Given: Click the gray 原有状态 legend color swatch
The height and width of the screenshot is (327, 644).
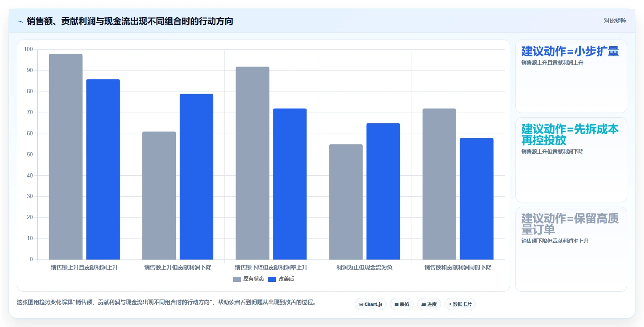Looking at the screenshot, I should pyautogui.click(x=237, y=279).
